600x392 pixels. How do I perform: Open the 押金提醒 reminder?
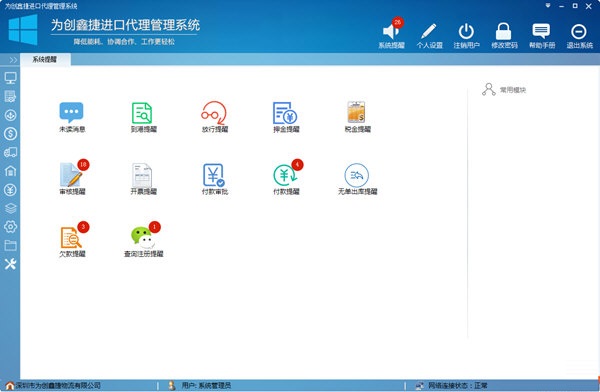(285, 113)
